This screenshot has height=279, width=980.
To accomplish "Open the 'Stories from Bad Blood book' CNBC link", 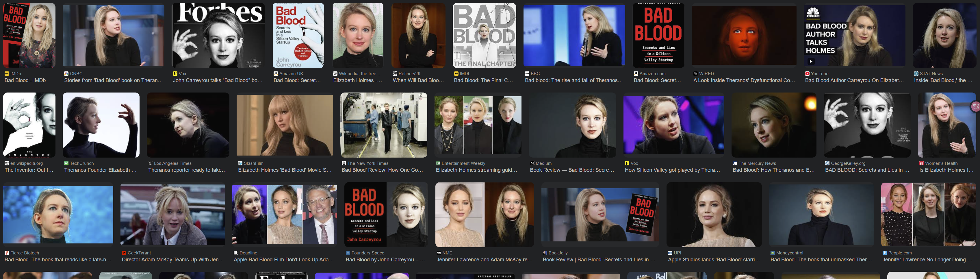I will point(113,80).
